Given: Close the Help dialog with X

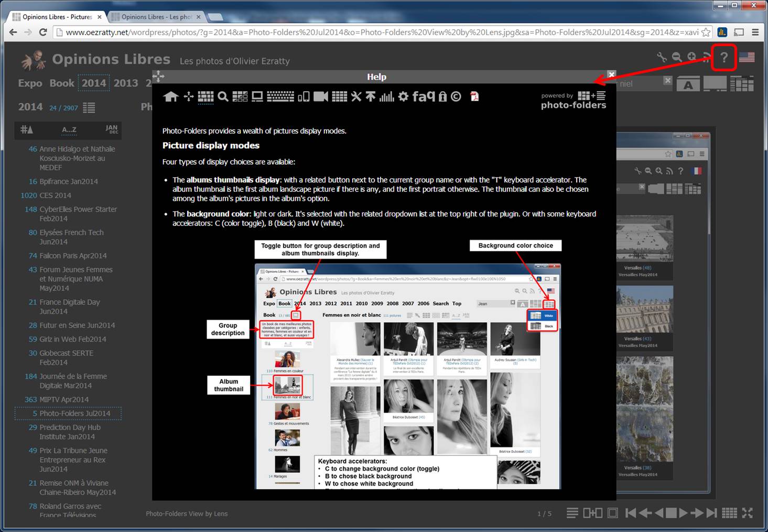Looking at the screenshot, I should 611,75.
